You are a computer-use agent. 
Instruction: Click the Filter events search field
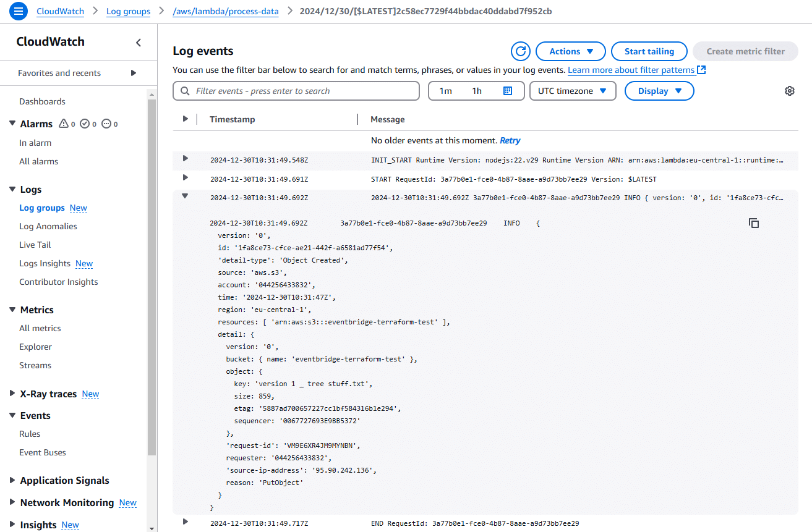tap(296, 91)
